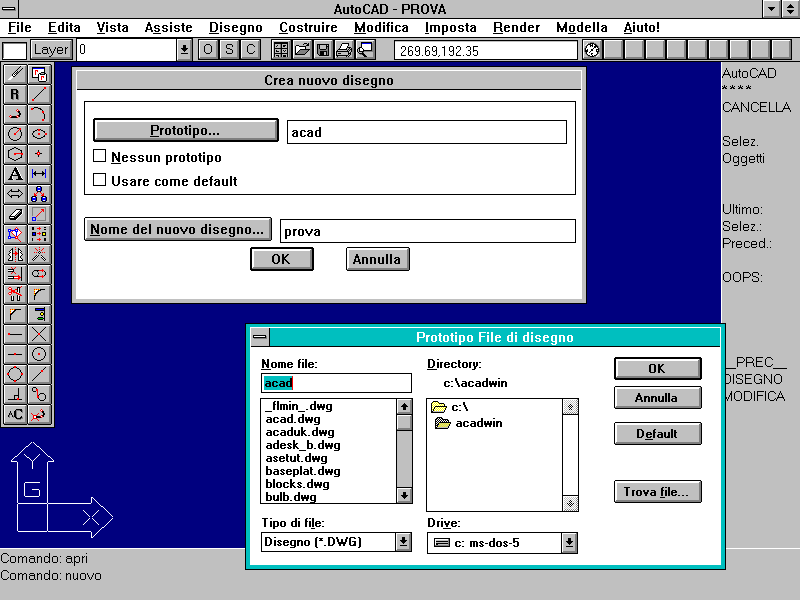Toggle the S mode button in the toolbar
Viewport: 800px width, 600px height.
pos(229,50)
